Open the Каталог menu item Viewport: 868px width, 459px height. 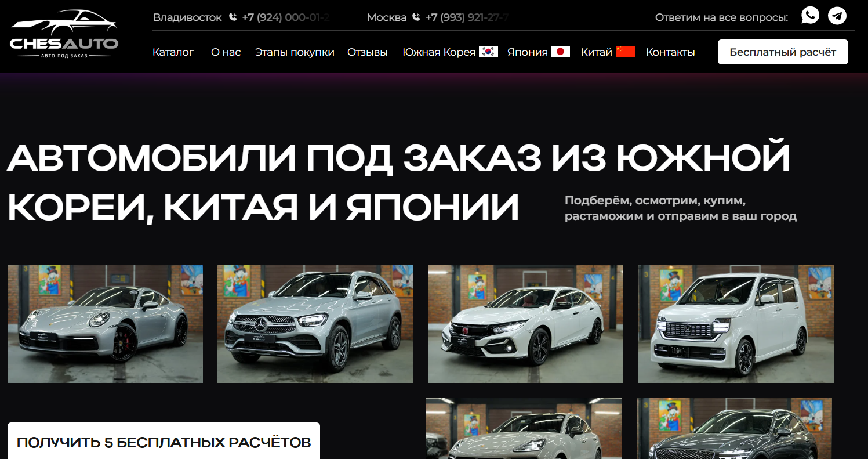(x=173, y=52)
